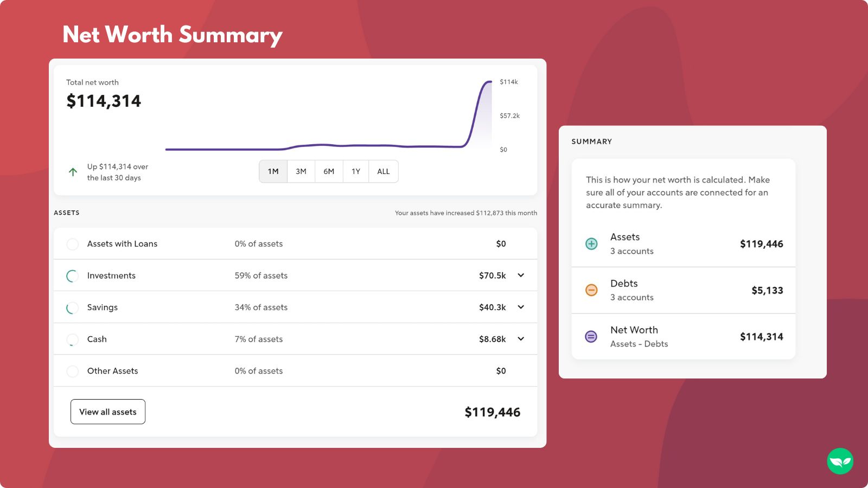The width and height of the screenshot is (868, 488).
Task: Click the green leaf logo in the corner
Action: point(840,461)
